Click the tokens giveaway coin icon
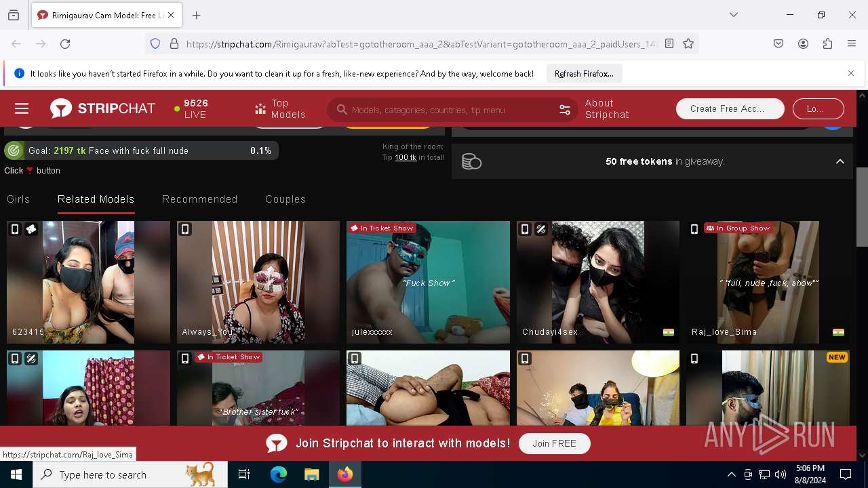The width and height of the screenshot is (868, 488). (471, 161)
